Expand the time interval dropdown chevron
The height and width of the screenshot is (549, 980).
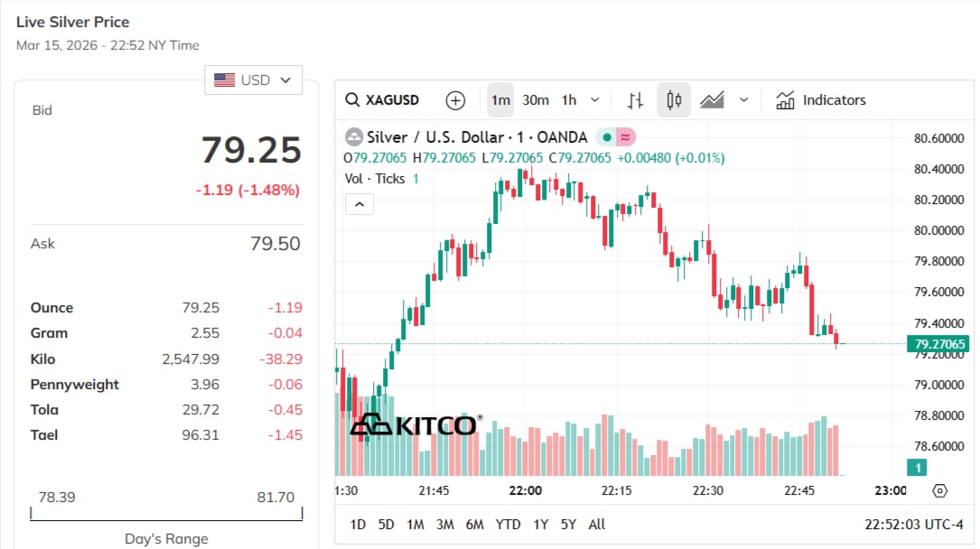pyautogui.click(x=594, y=100)
